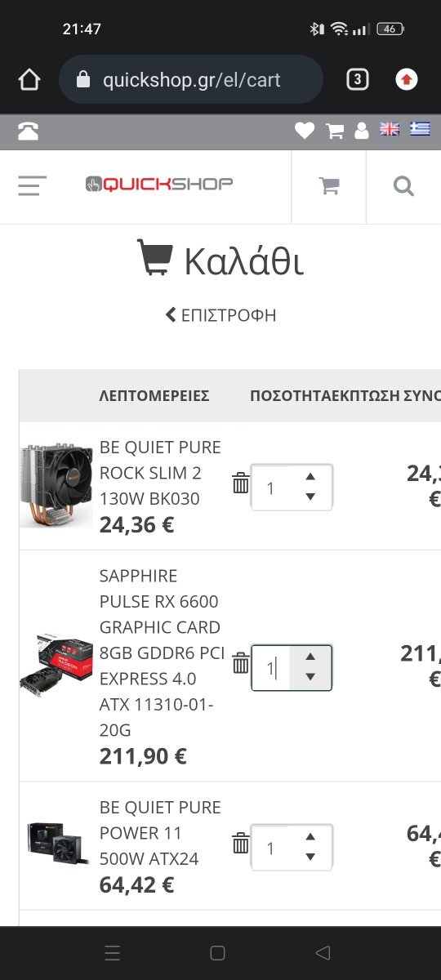Open the user account icon

click(x=363, y=131)
